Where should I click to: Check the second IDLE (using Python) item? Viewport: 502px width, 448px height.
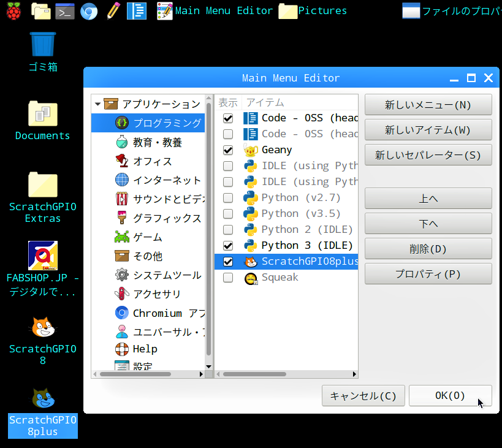tap(228, 182)
